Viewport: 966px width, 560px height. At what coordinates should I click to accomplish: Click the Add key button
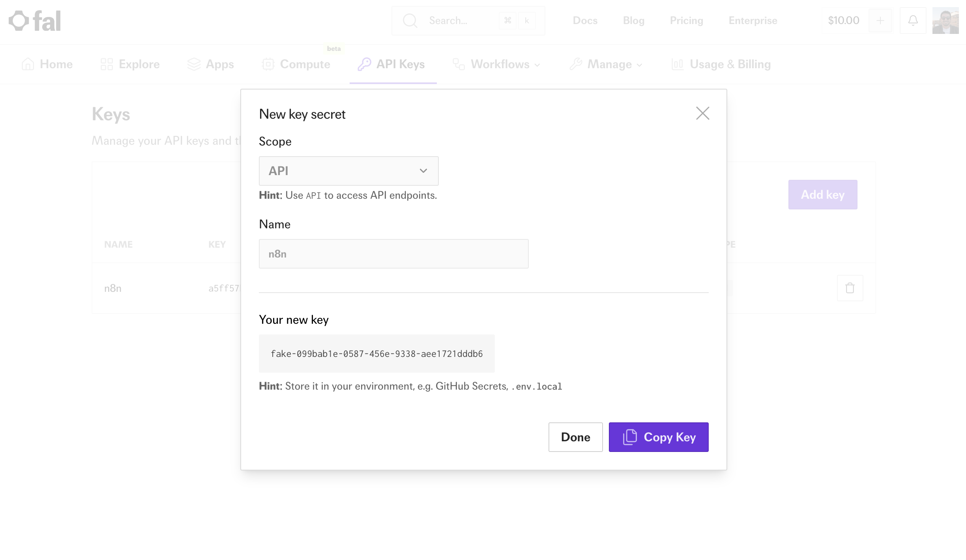822,195
